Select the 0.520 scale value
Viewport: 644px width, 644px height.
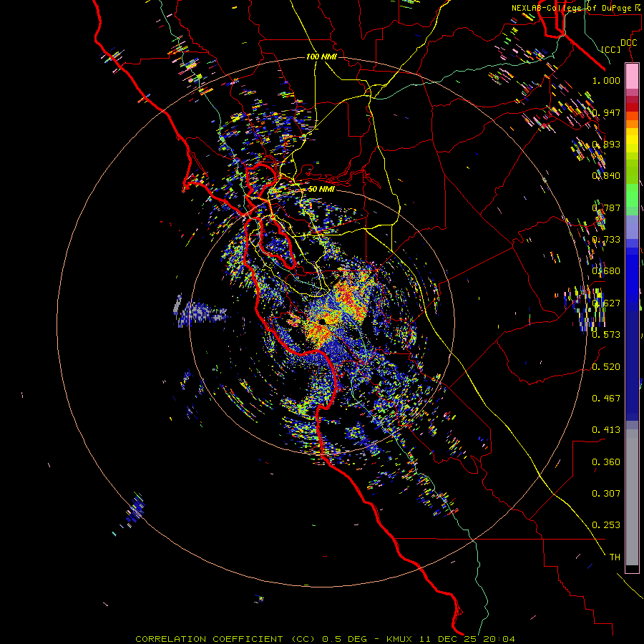[606, 367]
